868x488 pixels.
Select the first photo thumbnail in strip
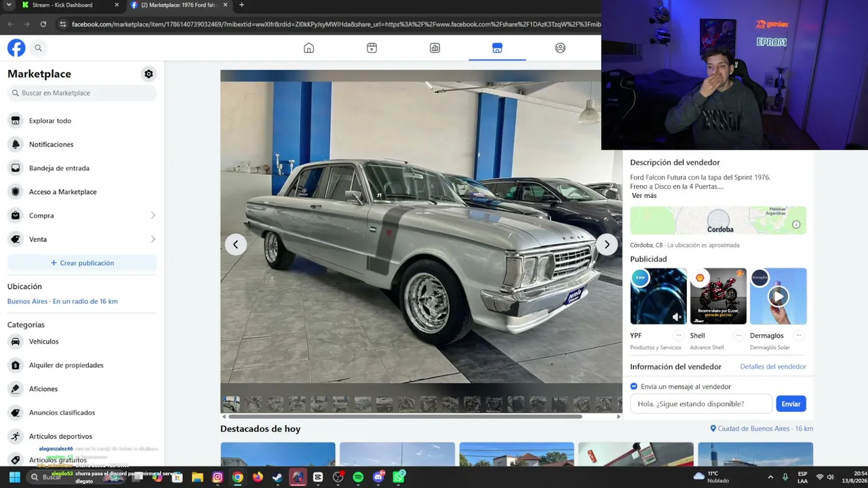point(231,404)
